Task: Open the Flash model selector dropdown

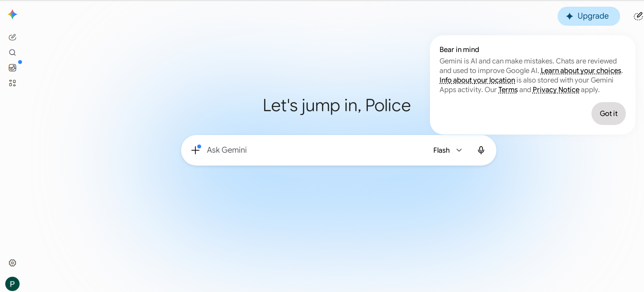Action: pos(448,150)
